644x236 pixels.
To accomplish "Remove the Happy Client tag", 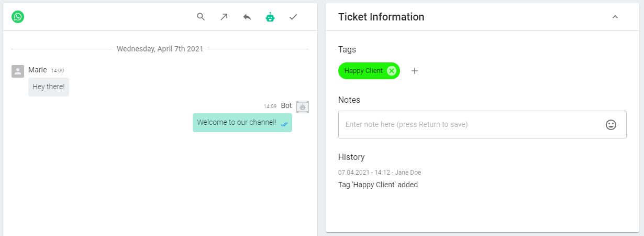I will 392,71.
